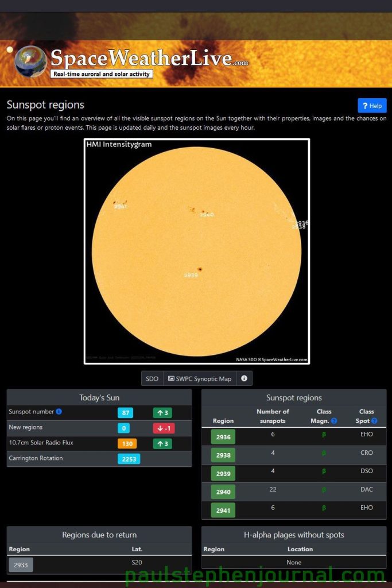
Task: Click the Today's Sun panel header
Action: pyautogui.click(x=99, y=397)
